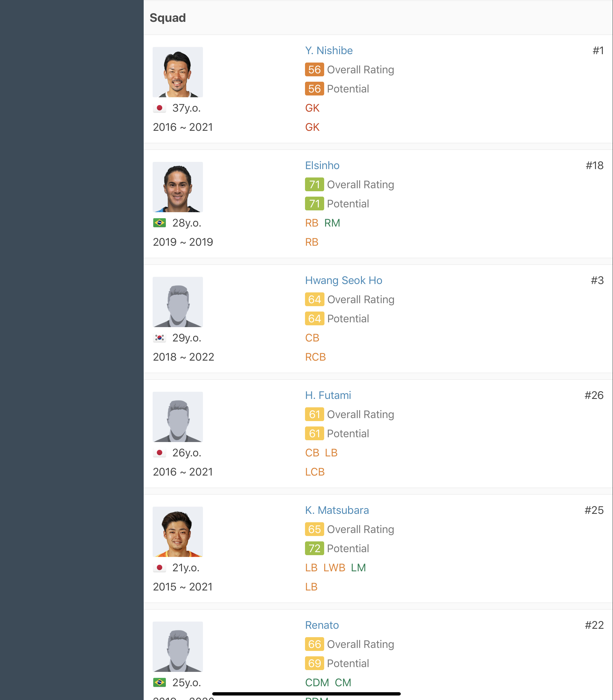This screenshot has height=700, width=613.
Task: Click the Brazil flag beside 28y.o.
Action: (160, 223)
